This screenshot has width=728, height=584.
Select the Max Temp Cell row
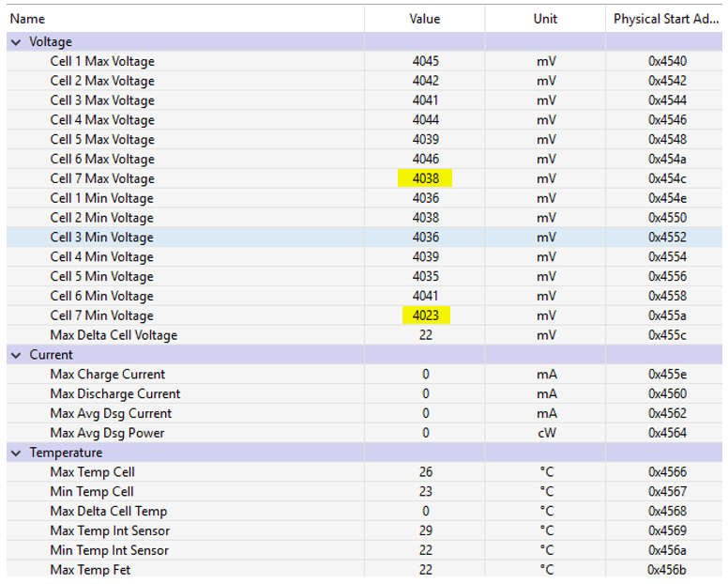point(364,472)
